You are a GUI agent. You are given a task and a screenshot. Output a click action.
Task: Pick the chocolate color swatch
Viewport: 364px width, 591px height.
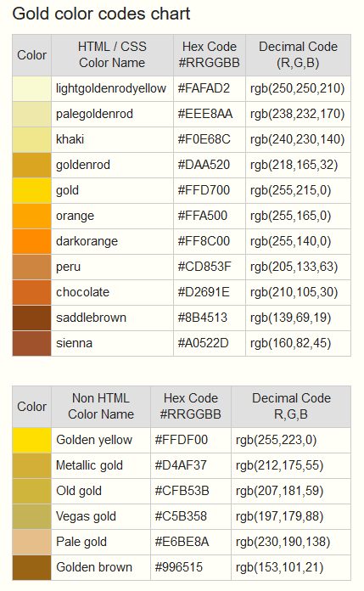[32, 292]
